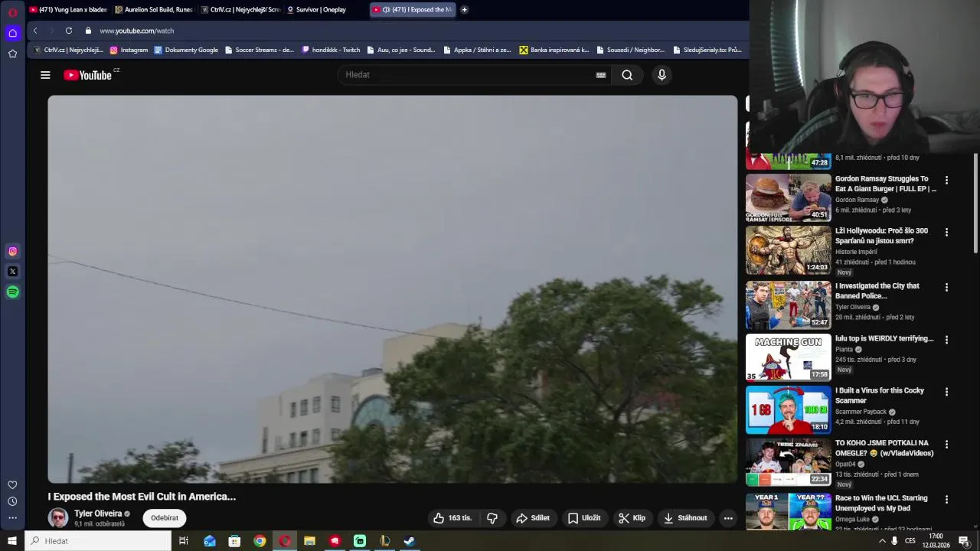Screen dimensions: 980x551
Task: Select the I Exposed the Most tab
Action: tap(413, 10)
